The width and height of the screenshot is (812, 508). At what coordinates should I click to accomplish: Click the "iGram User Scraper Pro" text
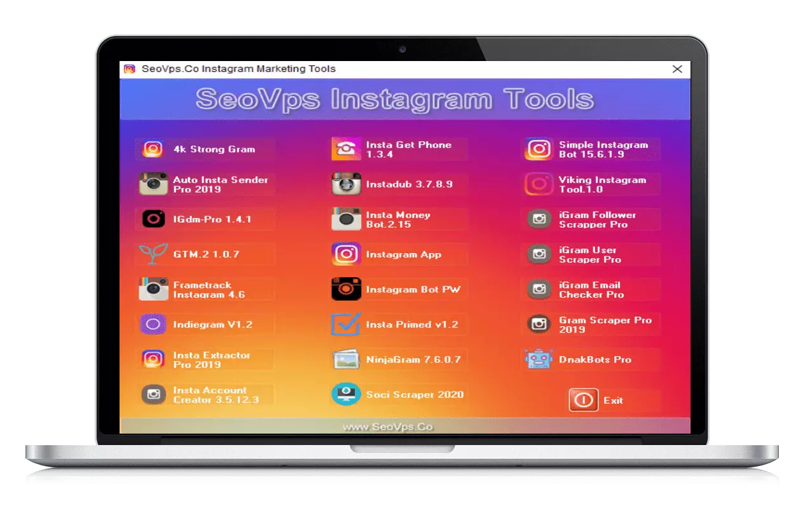[590, 255]
